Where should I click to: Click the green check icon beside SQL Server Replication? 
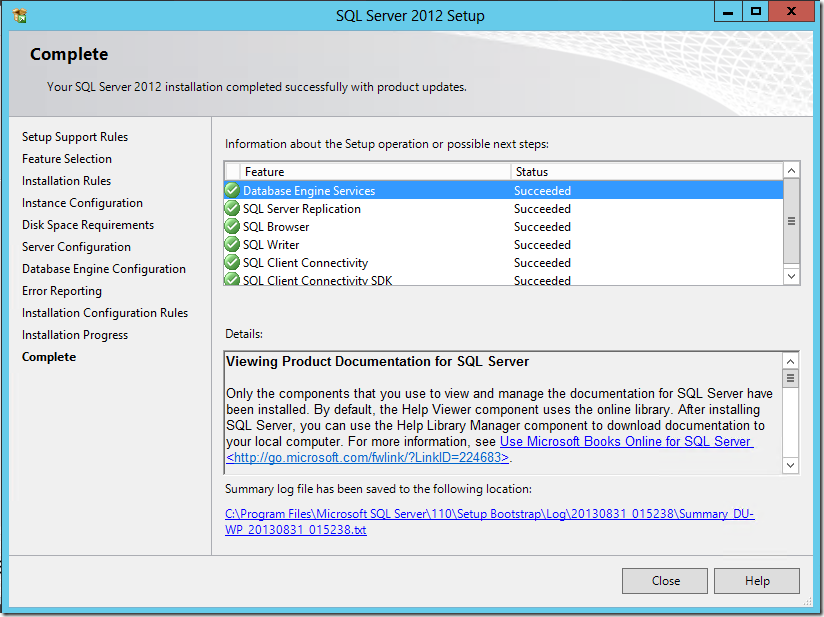pos(232,209)
